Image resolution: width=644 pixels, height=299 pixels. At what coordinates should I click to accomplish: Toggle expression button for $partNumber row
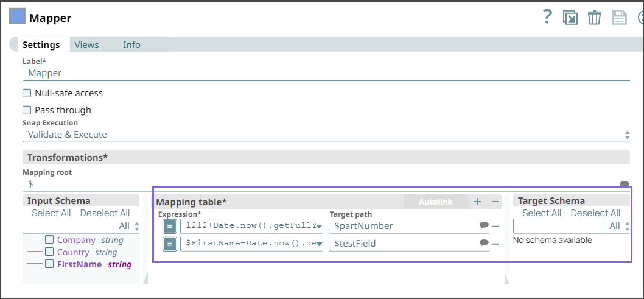pyautogui.click(x=170, y=227)
